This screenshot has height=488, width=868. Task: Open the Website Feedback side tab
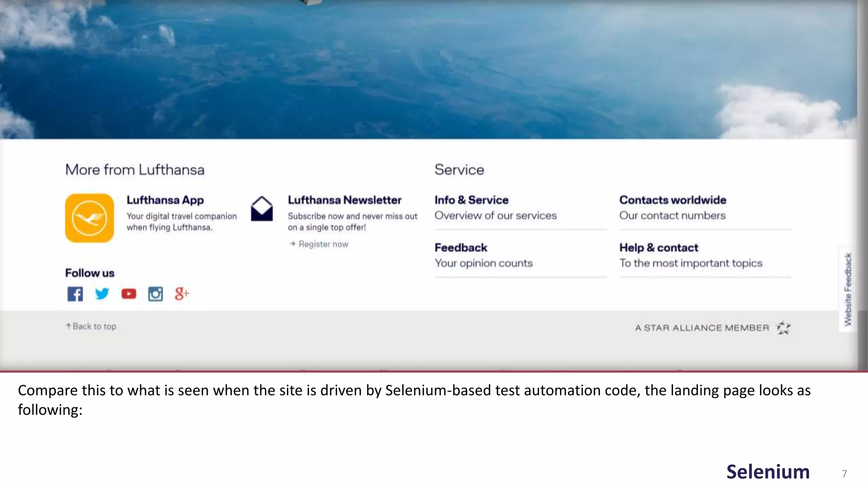tap(848, 289)
